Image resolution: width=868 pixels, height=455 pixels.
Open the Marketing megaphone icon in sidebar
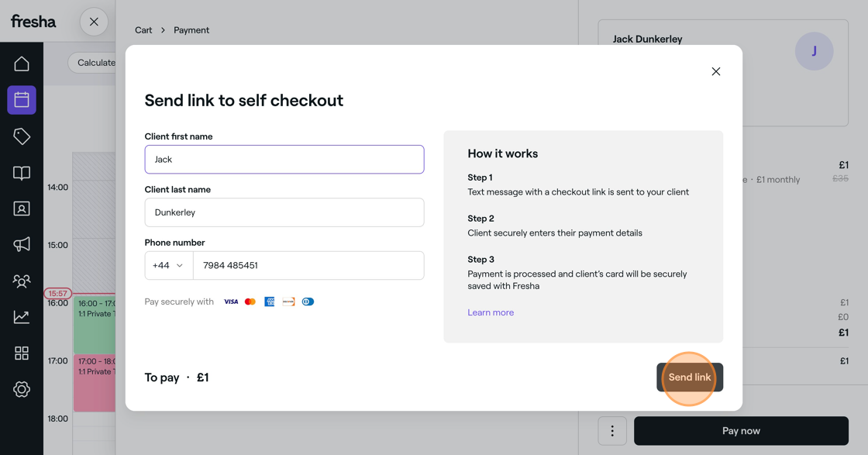[x=22, y=245]
